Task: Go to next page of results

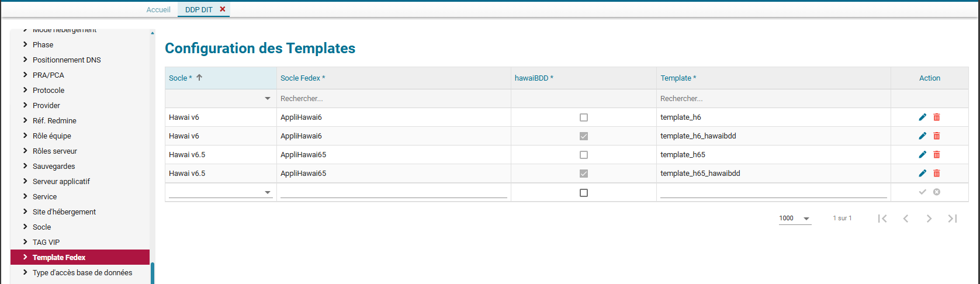Action: (929, 219)
